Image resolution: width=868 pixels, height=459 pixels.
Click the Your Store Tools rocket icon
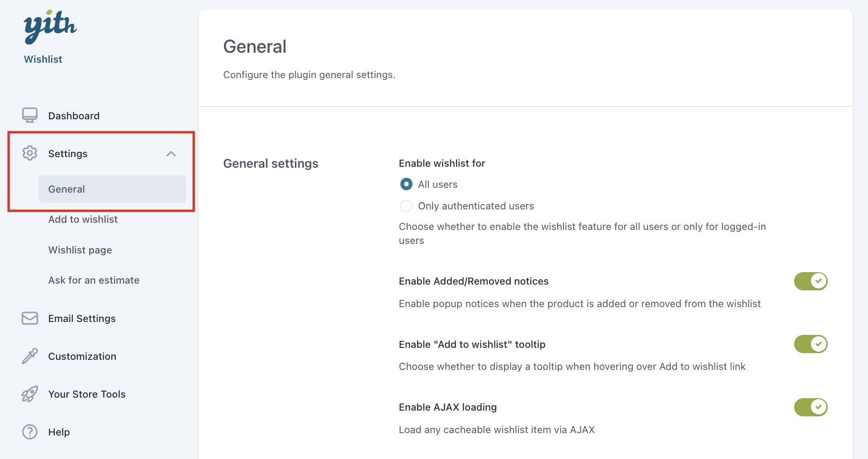pos(30,394)
